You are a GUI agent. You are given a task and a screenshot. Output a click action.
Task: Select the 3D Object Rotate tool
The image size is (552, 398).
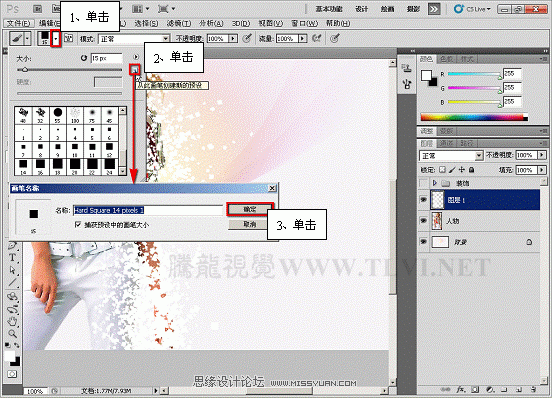[13, 296]
